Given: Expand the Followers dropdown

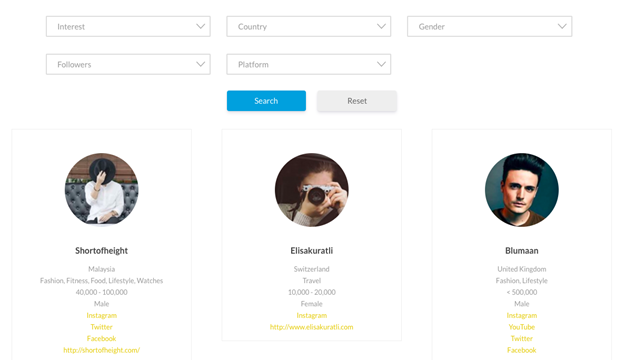Looking at the screenshot, I should (x=128, y=64).
